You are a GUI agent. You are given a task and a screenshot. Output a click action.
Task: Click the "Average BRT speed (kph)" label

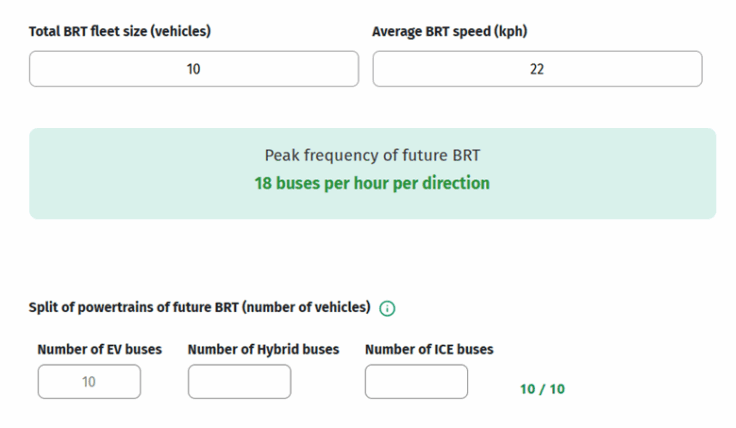[449, 31]
